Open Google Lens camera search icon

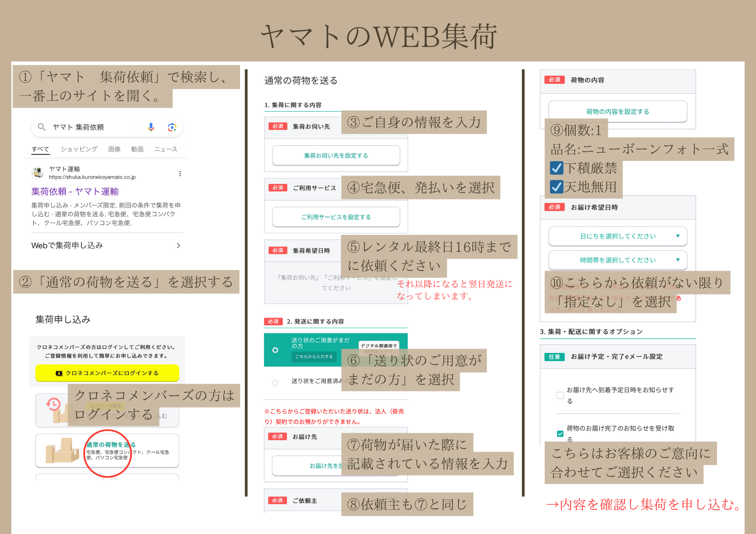click(172, 127)
